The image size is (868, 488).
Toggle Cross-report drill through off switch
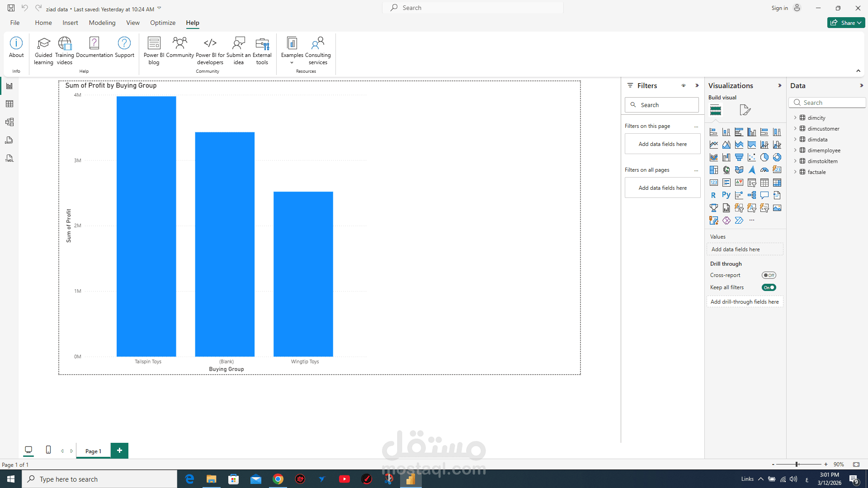(x=769, y=275)
